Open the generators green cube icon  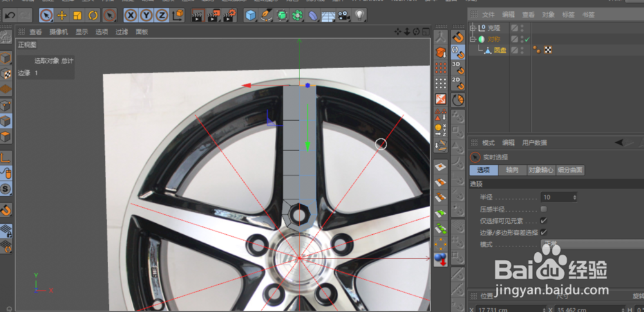pos(282,15)
